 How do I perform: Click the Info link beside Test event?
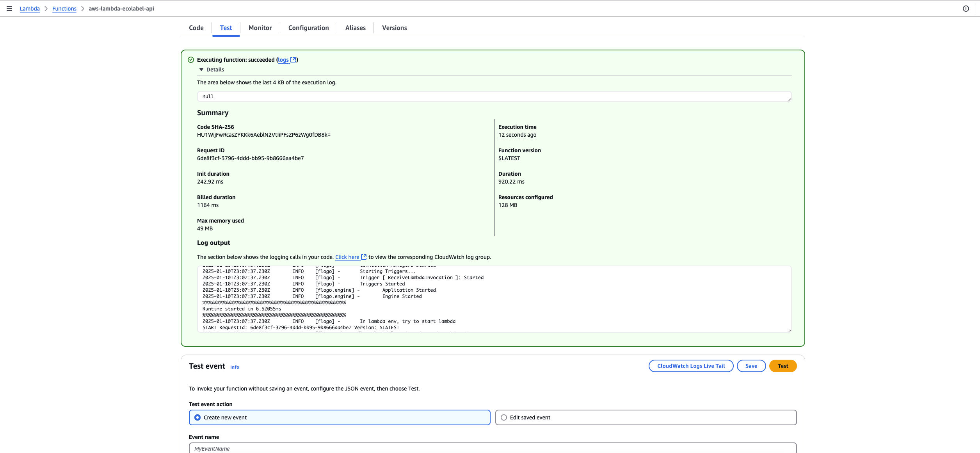point(235,367)
